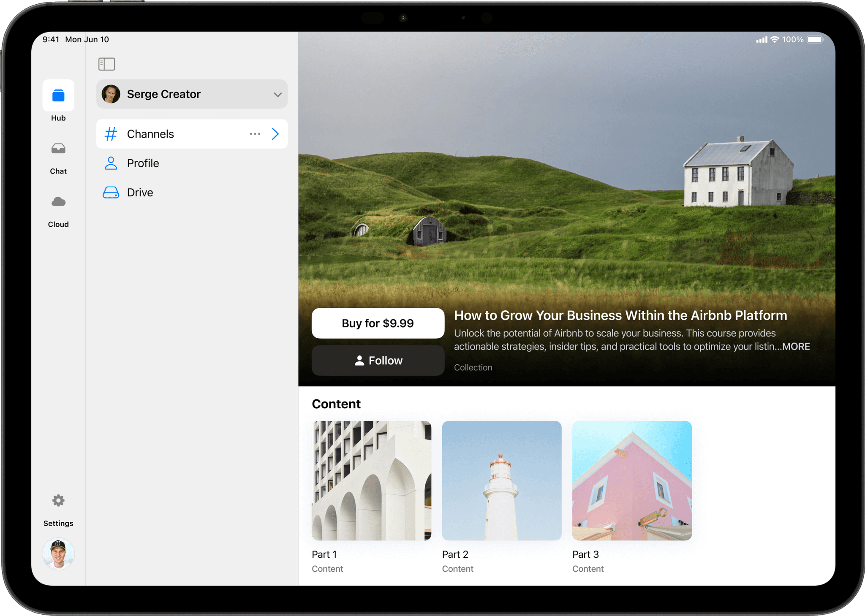Screen dimensions: 865x616
Task: Open the Part 3 pink house thumbnail
Action: pyautogui.click(x=632, y=480)
